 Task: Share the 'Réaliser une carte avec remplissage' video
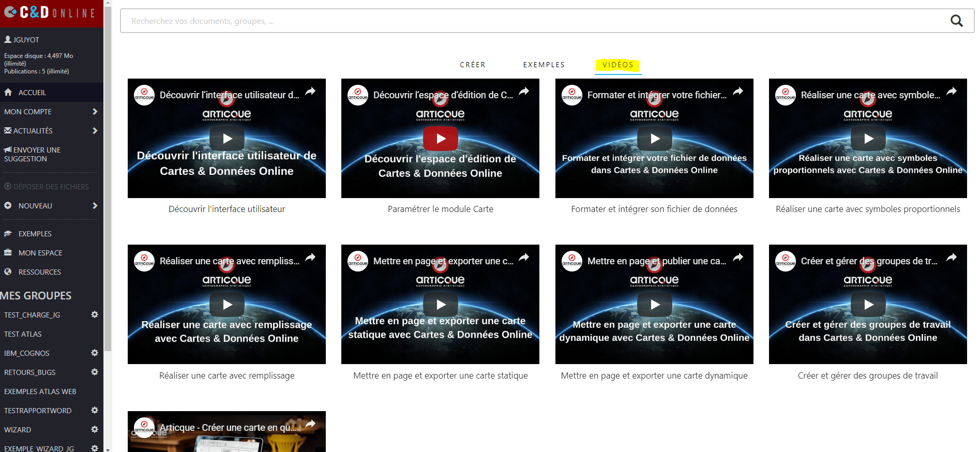310,258
